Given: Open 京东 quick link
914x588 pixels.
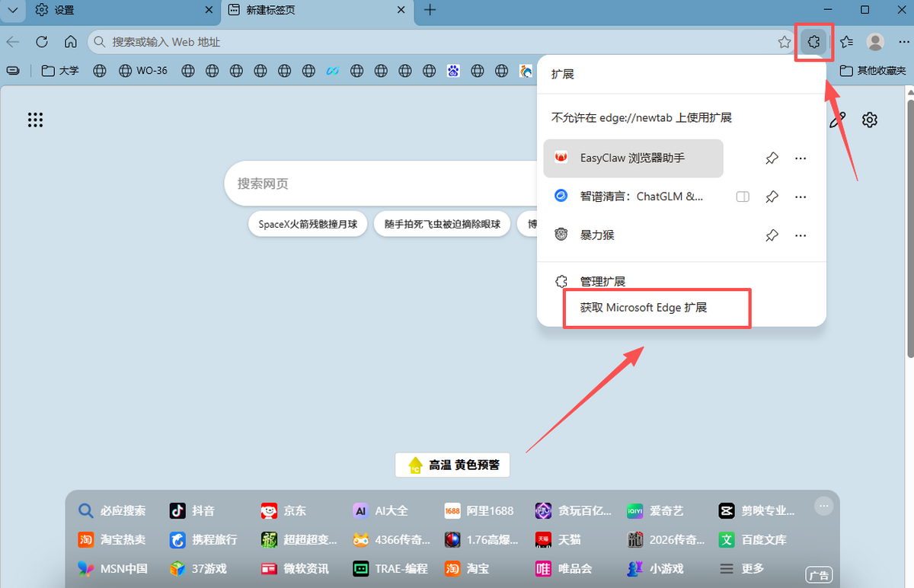Looking at the screenshot, I should tap(283, 510).
